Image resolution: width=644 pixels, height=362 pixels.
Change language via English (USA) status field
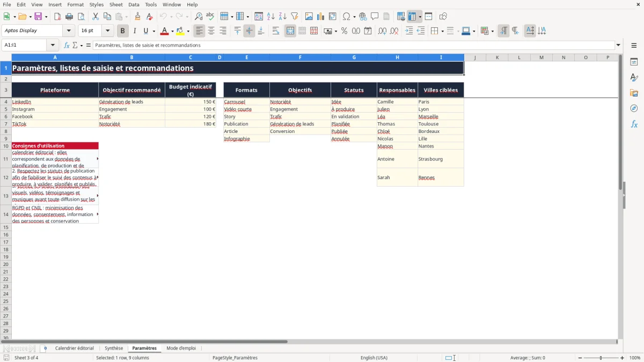(x=374, y=358)
